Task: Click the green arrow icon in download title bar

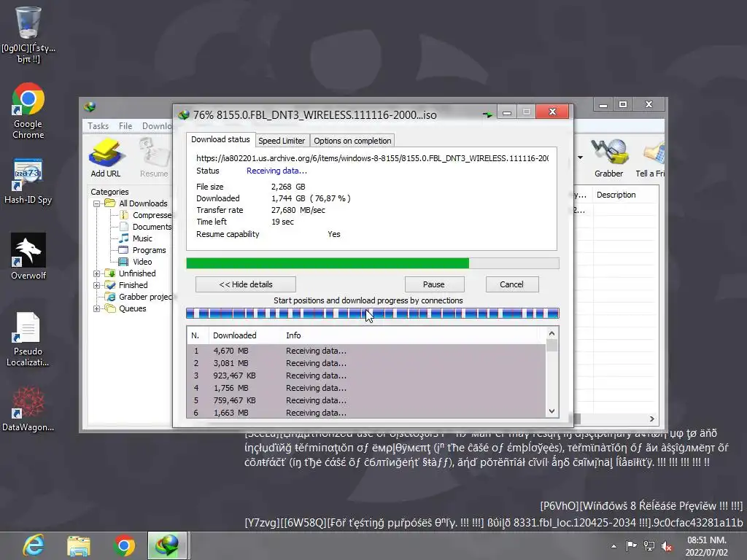Action: 487,114
